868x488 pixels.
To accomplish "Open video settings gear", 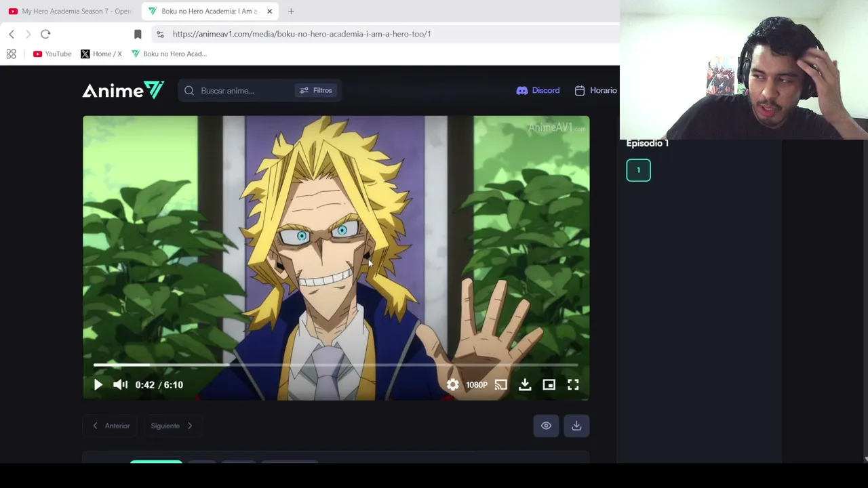I will [x=452, y=384].
